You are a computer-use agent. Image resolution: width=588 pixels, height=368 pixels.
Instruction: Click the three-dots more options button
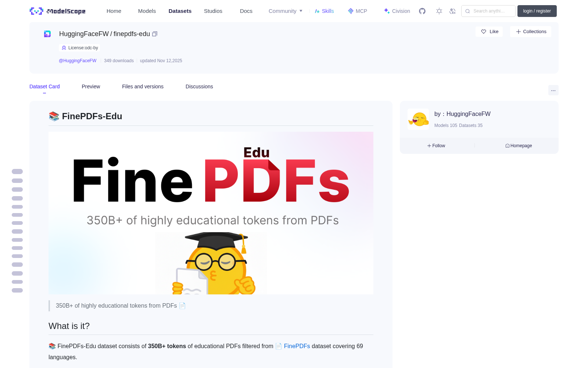pos(553,90)
